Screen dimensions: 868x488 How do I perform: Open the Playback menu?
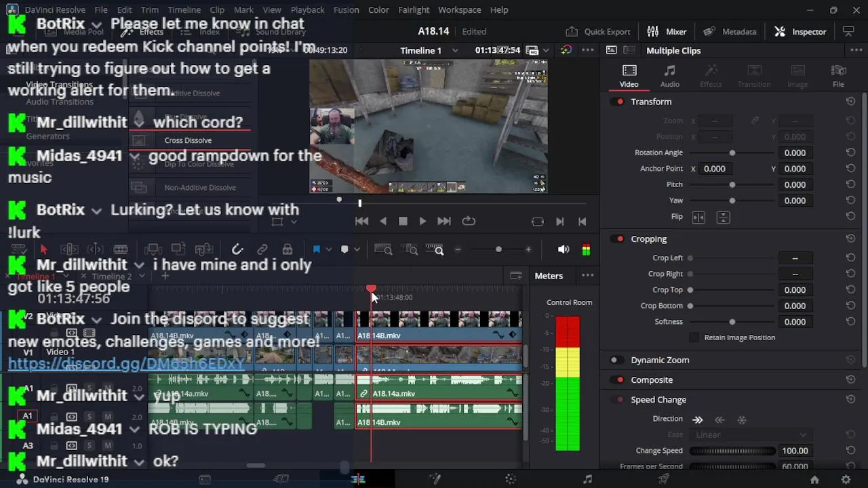pyautogui.click(x=307, y=10)
